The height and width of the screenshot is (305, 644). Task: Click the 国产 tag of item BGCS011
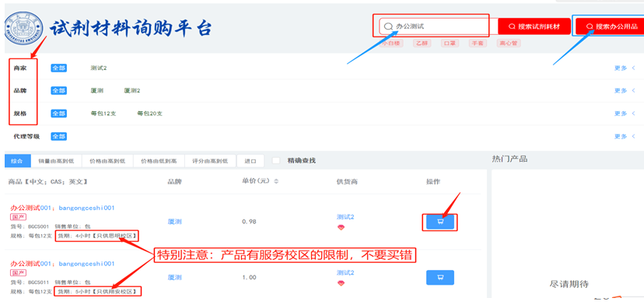pos(18,273)
